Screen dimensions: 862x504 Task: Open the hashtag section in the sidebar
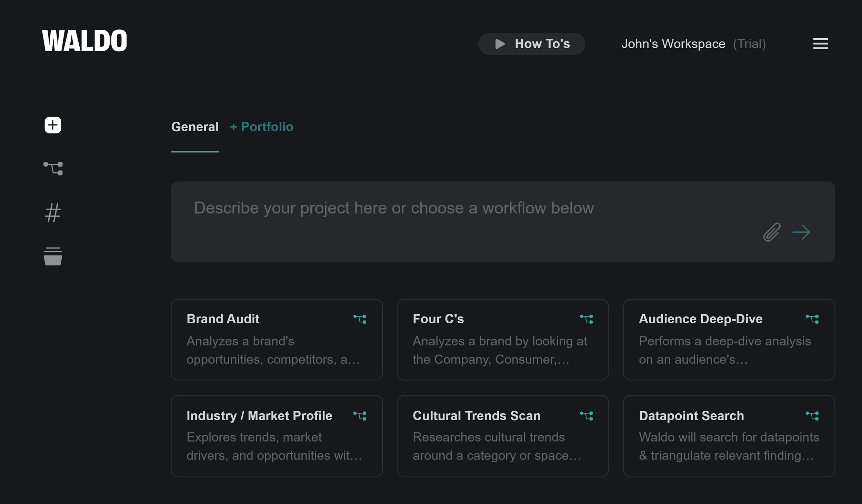(x=52, y=213)
